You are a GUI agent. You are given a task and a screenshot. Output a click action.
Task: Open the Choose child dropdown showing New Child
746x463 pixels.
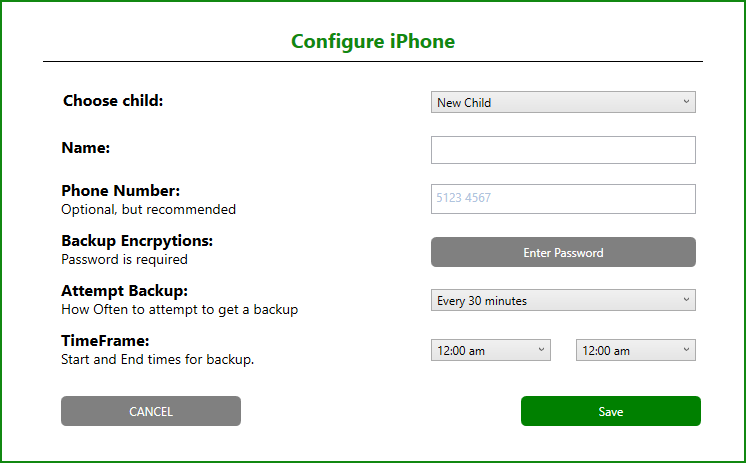563,102
